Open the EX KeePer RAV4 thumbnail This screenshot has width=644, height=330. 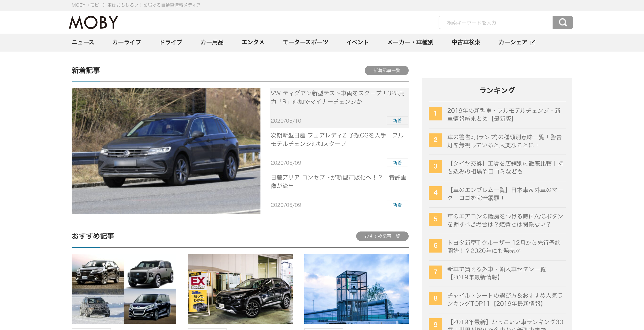[240, 289]
